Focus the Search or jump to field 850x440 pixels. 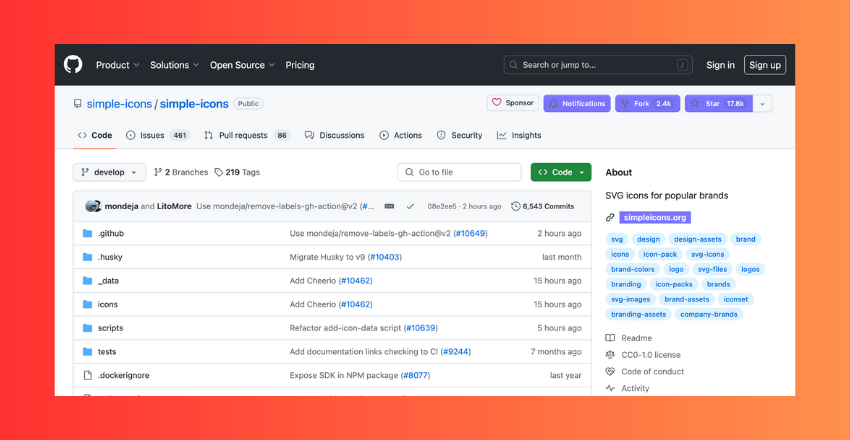(x=600, y=65)
